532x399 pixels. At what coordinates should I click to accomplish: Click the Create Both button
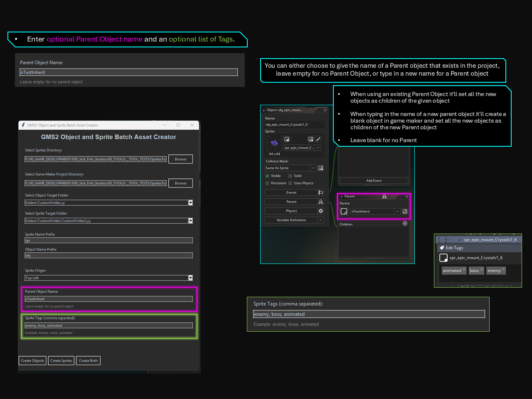[x=88, y=361]
